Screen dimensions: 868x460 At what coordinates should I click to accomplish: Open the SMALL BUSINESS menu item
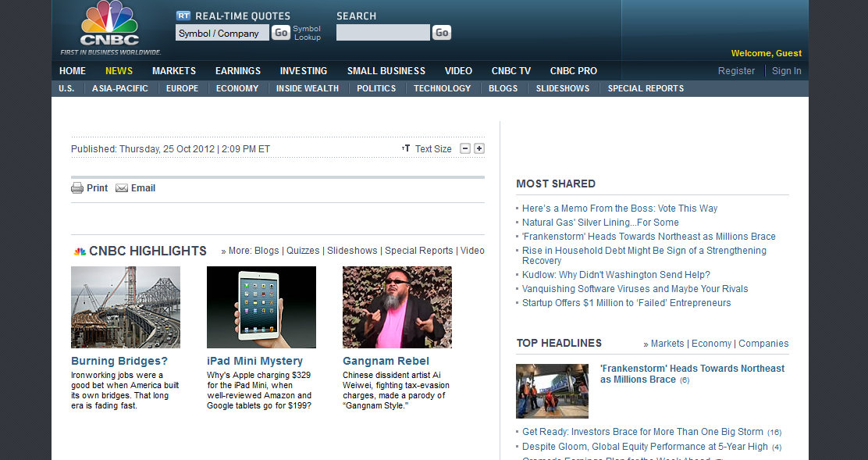[386, 71]
